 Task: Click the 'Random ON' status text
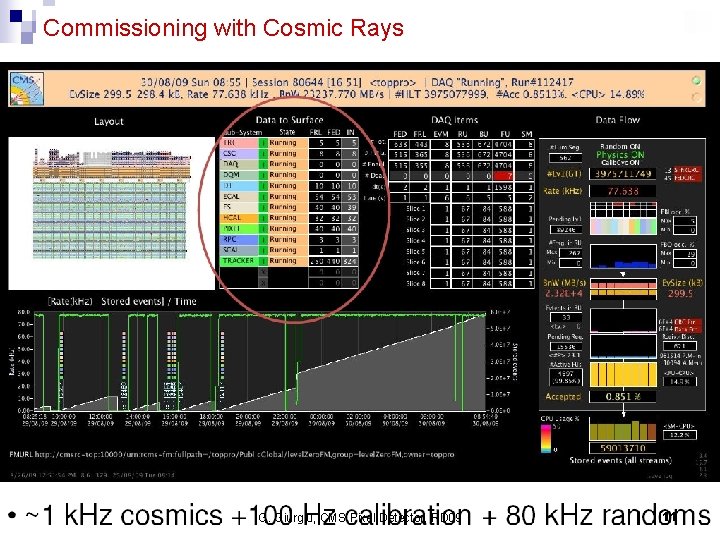coord(620,146)
